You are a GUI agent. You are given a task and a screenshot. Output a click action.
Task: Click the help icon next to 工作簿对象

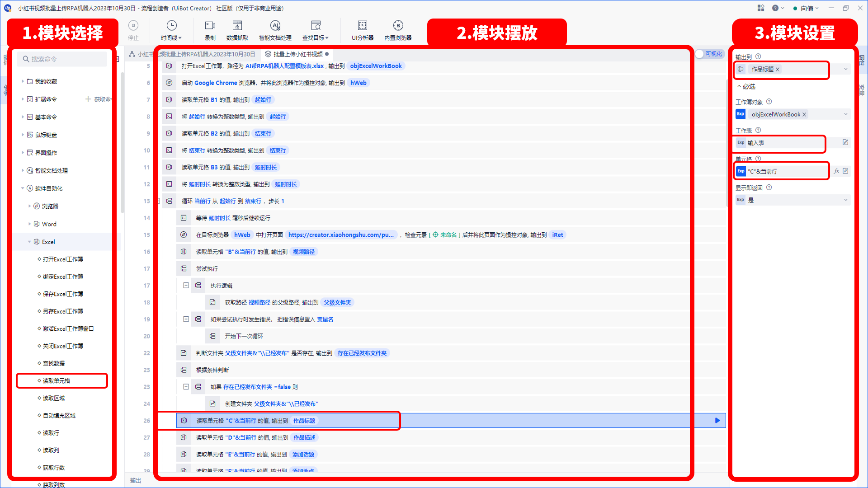(x=769, y=102)
